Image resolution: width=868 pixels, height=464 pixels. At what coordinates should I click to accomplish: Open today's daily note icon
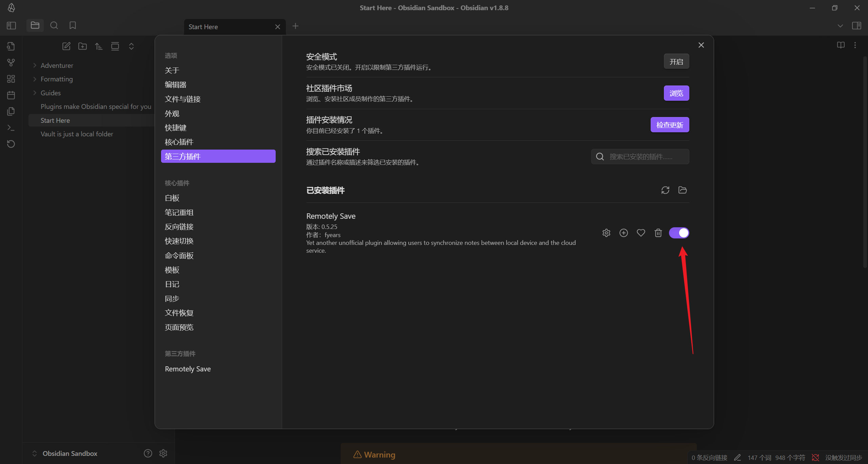tap(11, 95)
